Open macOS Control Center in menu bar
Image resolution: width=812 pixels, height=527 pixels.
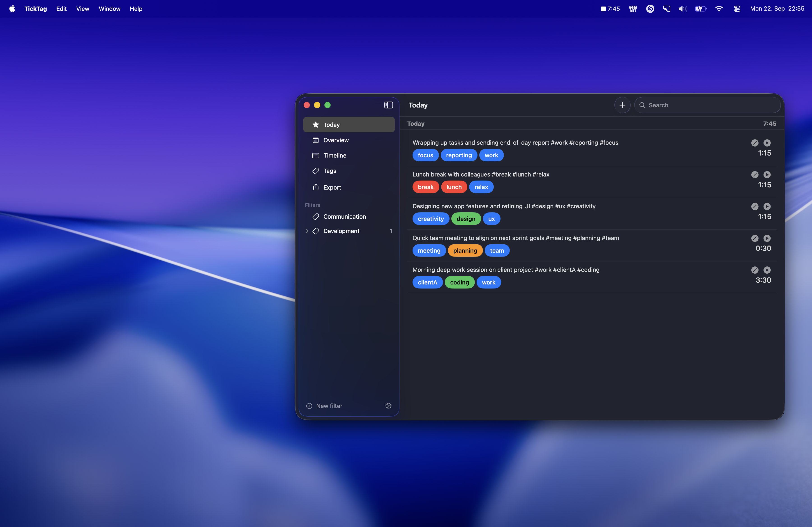737,9
